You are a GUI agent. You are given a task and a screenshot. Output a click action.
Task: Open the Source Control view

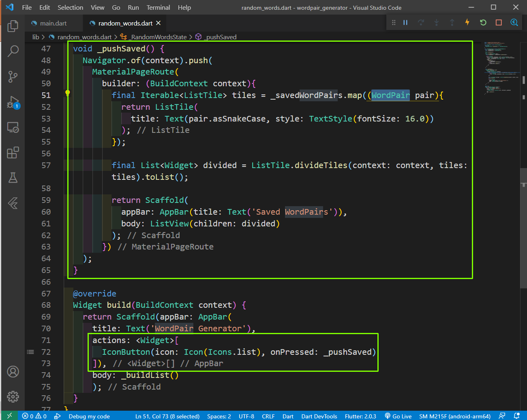pyautogui.click(x=13, y=77)
